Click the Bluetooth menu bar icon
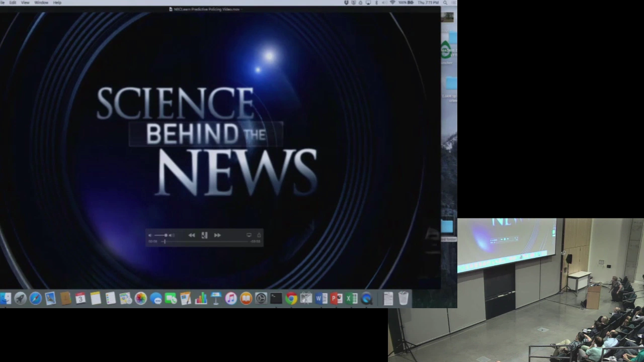This screenshot has width=644, height=362. pos(376,3)
